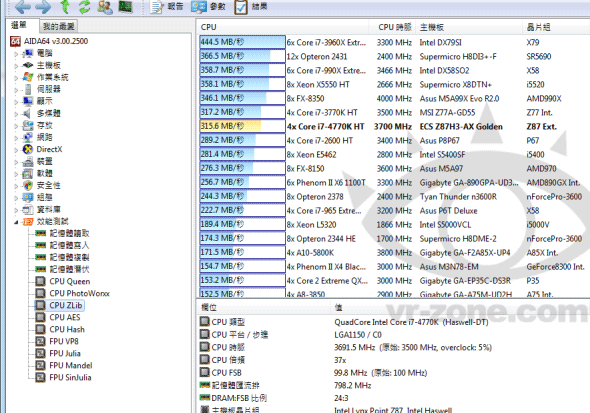Viewport: 590px width, 413px height.
Task: Select the 8x FX-8350 result row
Action: click(x=394, y=99)
